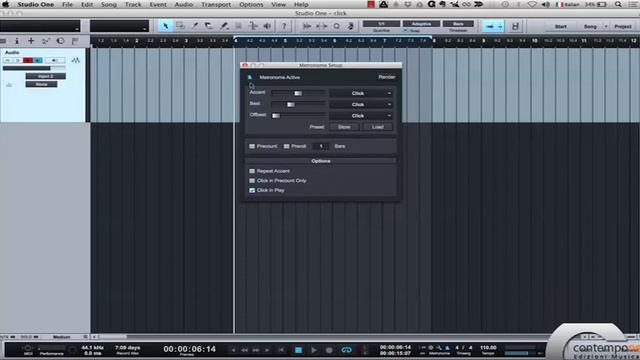This screenshot has height=360, width=640.
Task: Open Spotlight search in the menu bar
Action: tap(618, 4)
